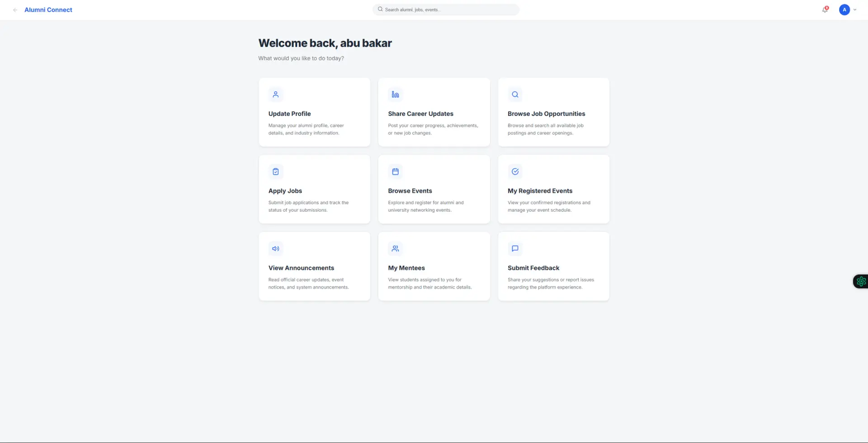Click the LinkedIn icon on Share Career Updates
The width and height of the screenshot is (868, 443).
395,95
